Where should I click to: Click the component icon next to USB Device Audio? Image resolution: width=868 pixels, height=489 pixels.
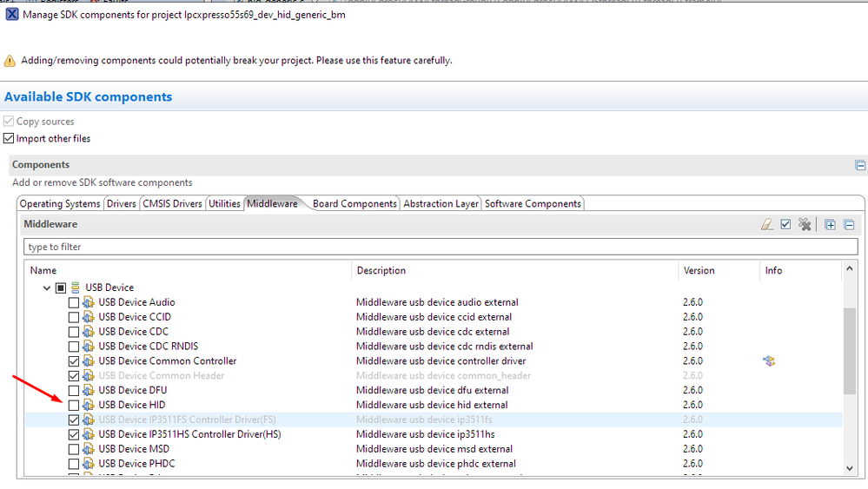click(89, 302)
